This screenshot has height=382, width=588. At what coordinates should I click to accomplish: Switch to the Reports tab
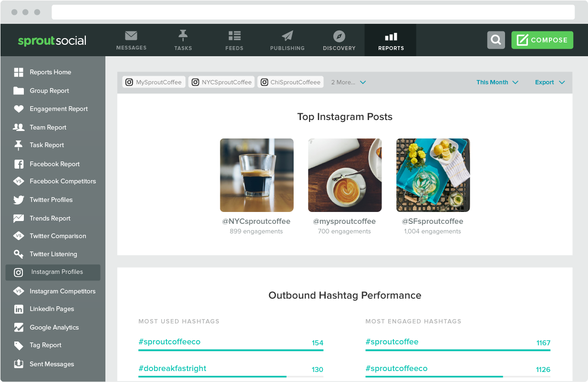coord(391,40)
